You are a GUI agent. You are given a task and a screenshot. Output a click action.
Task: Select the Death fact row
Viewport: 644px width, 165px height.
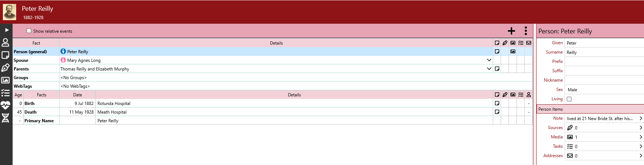point(273,112)
